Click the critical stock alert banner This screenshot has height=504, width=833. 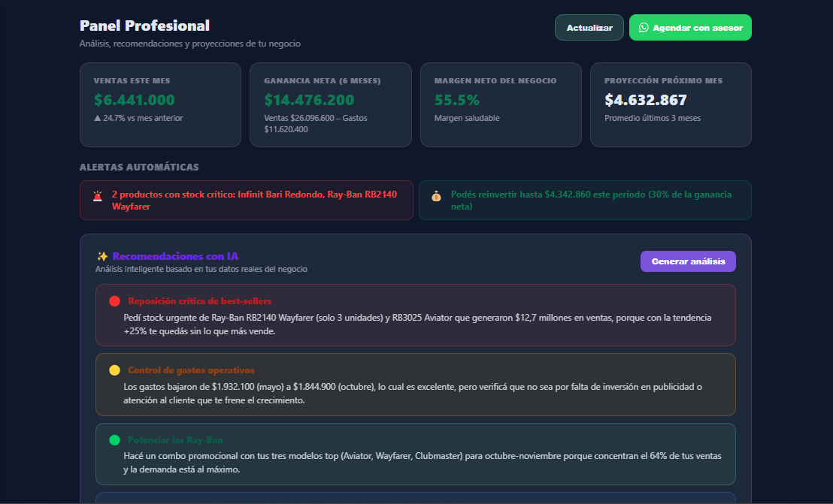pos(247,200)
